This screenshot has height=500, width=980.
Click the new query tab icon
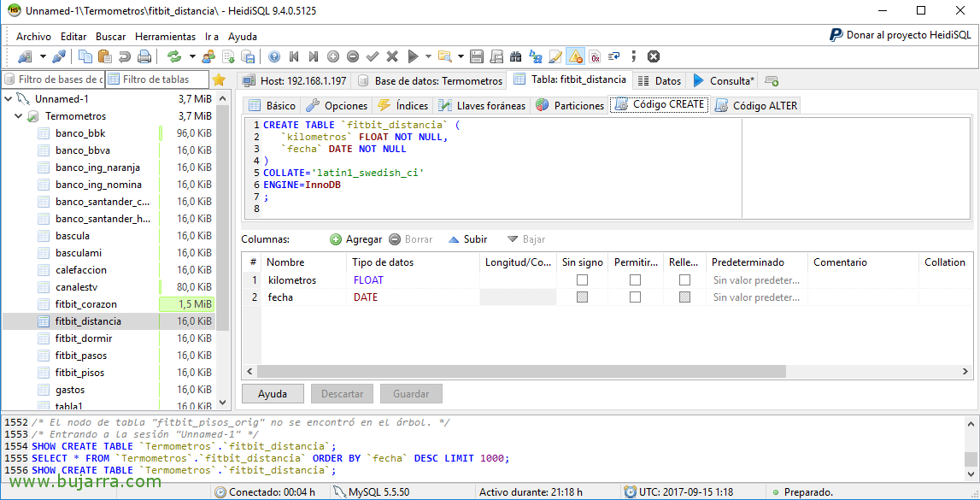coord(772,81)
